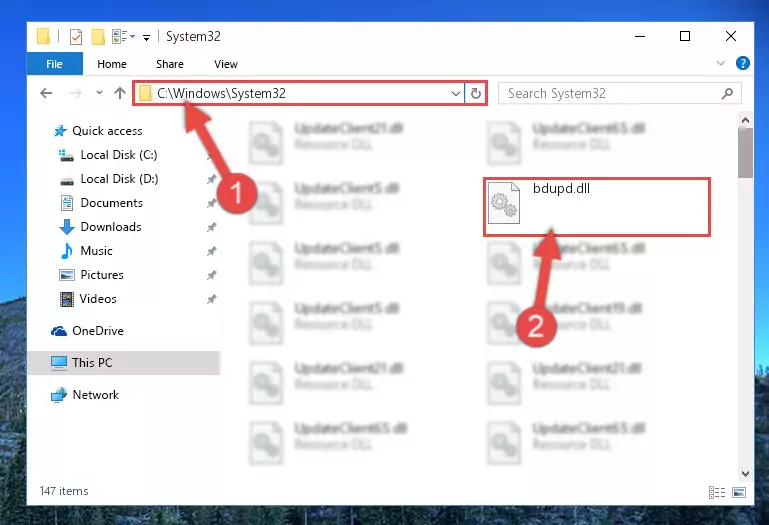
Task: Refresh the System32 folder view
Action: pyautogui.click(x=476, y=93)
